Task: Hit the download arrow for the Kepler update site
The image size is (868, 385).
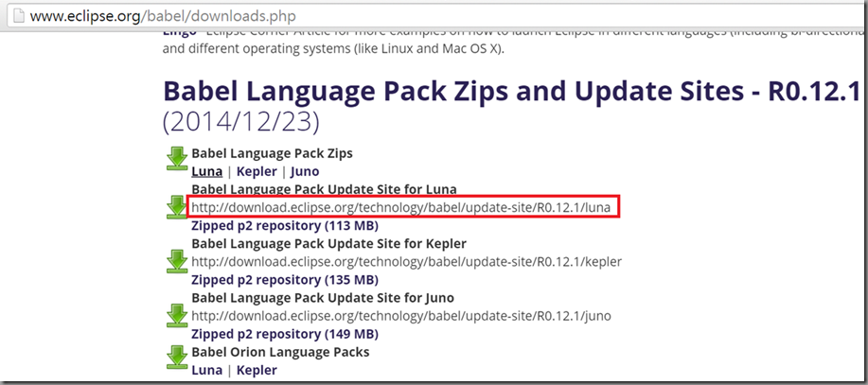Action: click(177, 260)
